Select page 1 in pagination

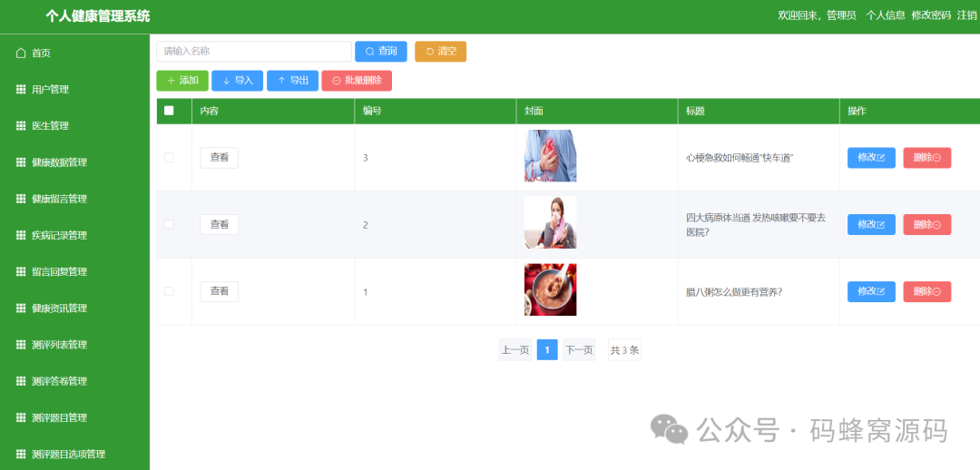[x=547, y=350]
